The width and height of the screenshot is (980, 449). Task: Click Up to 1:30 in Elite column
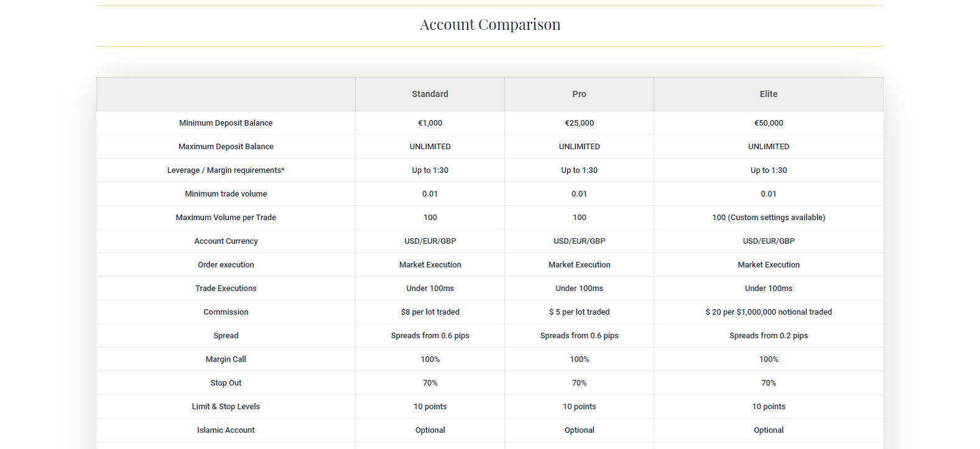tap(769, 170)
